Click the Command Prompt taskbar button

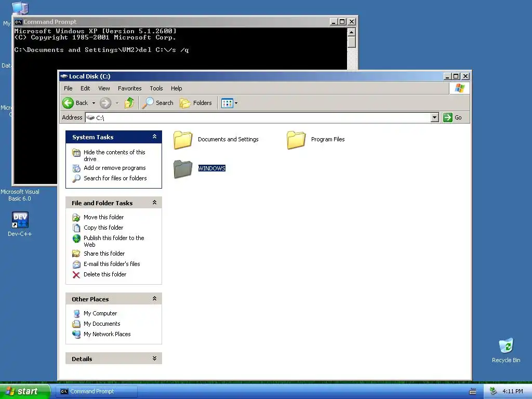click(96, 391)
